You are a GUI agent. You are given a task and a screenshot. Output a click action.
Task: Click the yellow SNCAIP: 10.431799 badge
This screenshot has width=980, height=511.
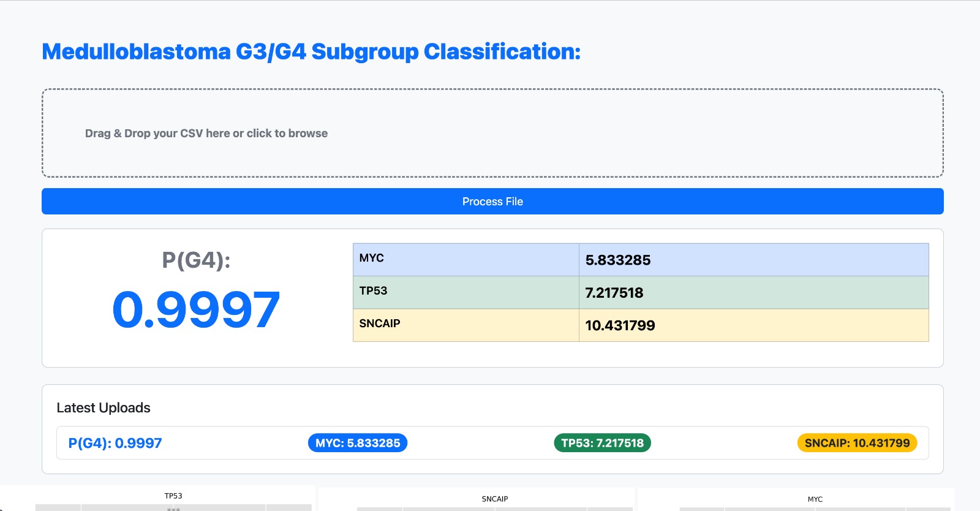point(858,443)
